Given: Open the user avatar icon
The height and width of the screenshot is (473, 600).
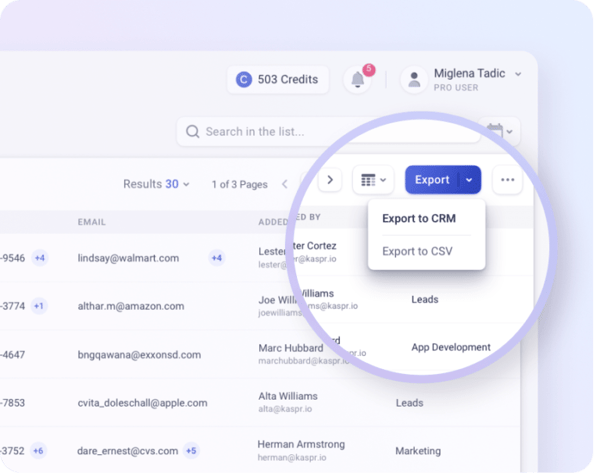Looking at the screenshot, I should point(414,80).
